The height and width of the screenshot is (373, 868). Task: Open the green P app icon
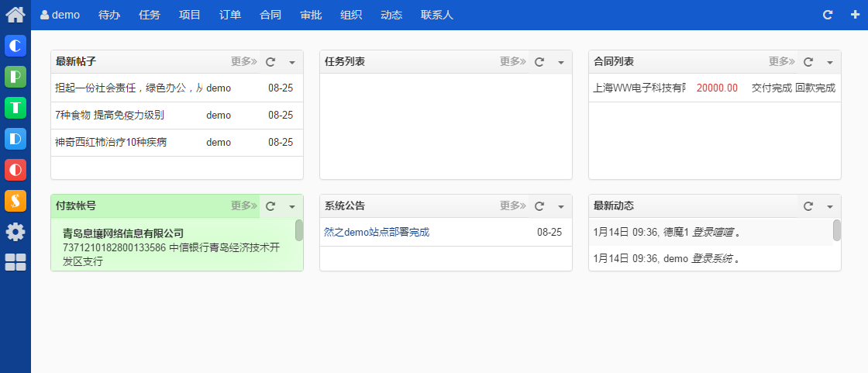click(x=15, y=77)
